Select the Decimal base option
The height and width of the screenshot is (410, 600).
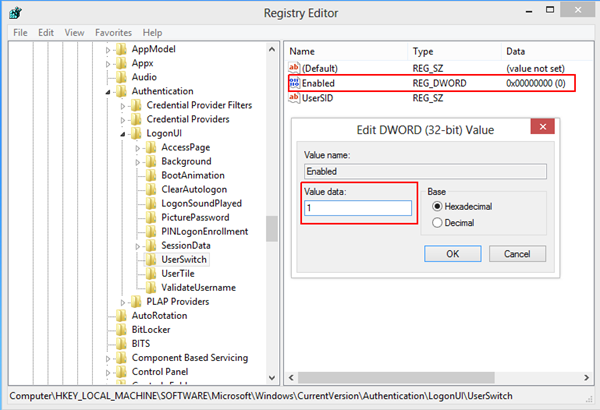click(x=436, y=223)
